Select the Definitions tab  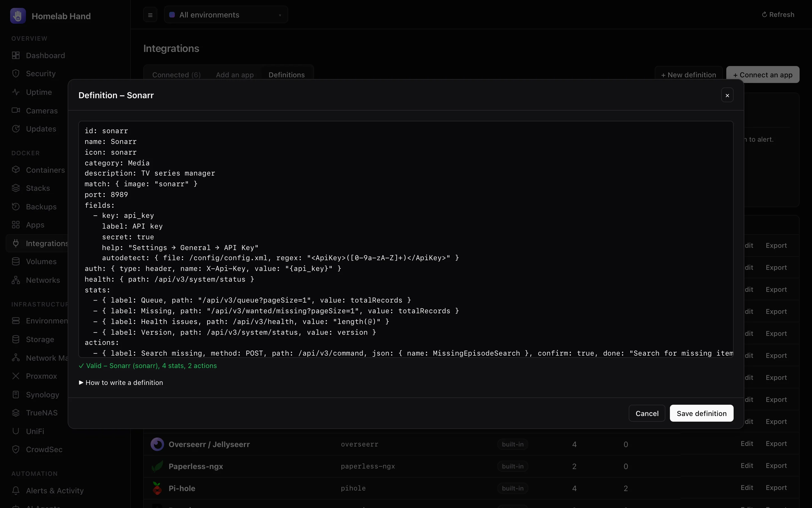286,75
